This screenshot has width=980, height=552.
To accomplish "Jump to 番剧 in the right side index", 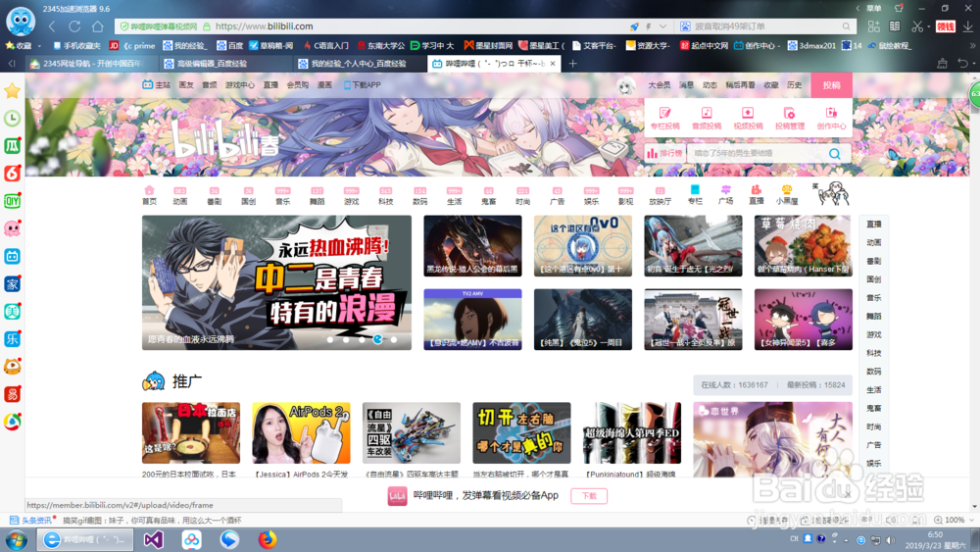I will (874, 261).
